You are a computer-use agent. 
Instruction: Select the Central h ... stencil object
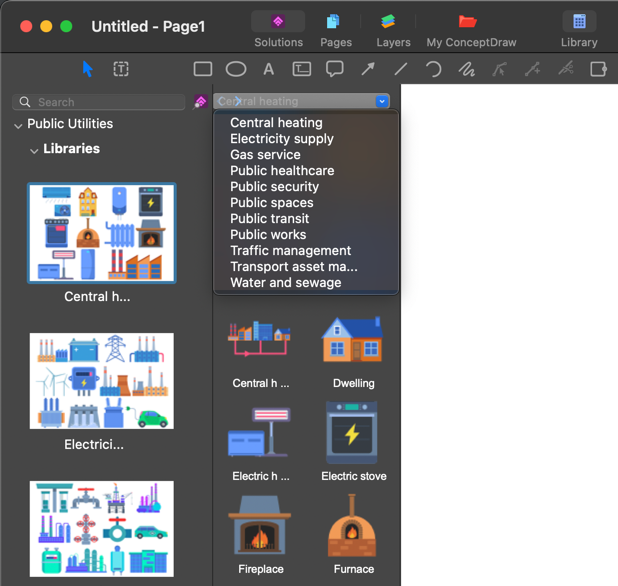pyautogui.click(x=260, y=339)
